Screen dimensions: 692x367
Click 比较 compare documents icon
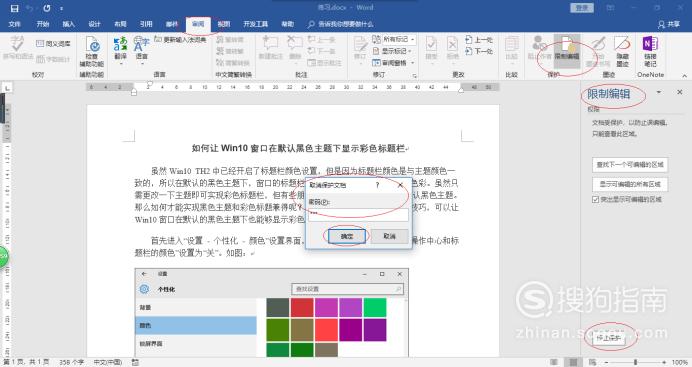click(x=511, y=48)
